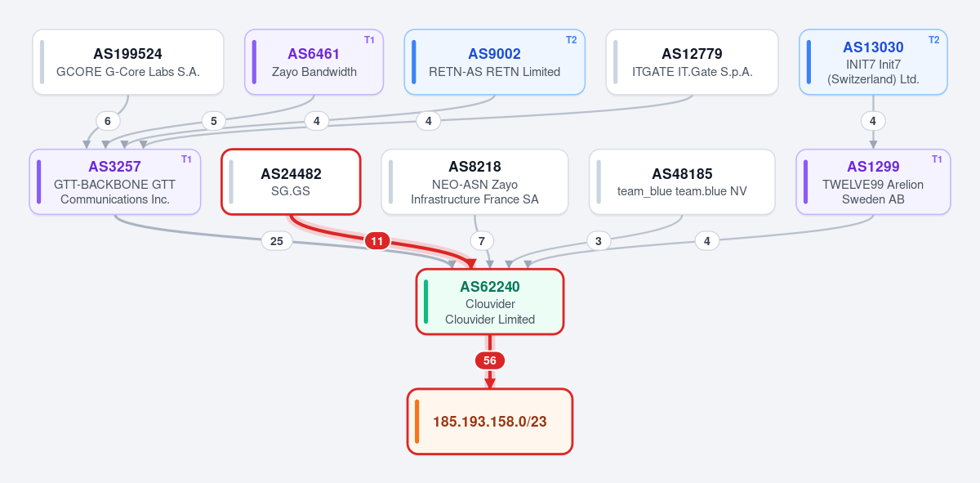980x483 pixels.
Task: Open the AS8218 NEO-ASN Zayo node
Action: coord(474,181)
